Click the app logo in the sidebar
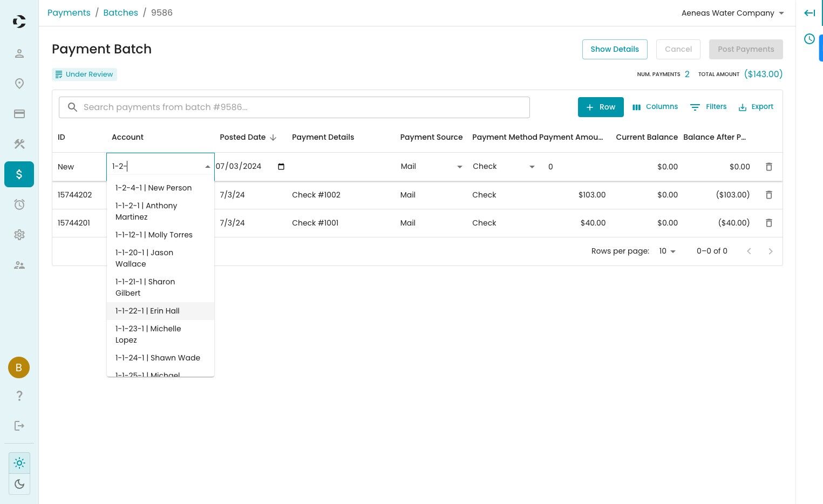 19,22
